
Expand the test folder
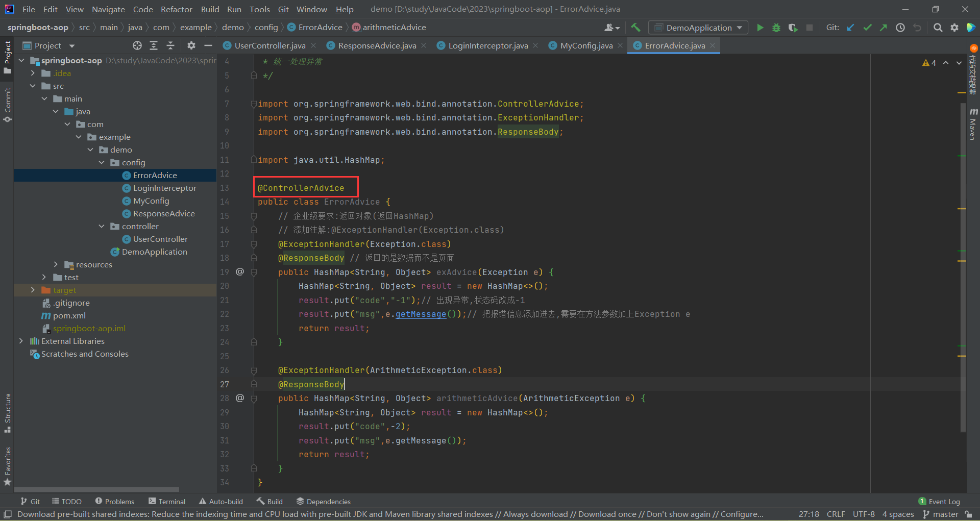tap(44, 277)
